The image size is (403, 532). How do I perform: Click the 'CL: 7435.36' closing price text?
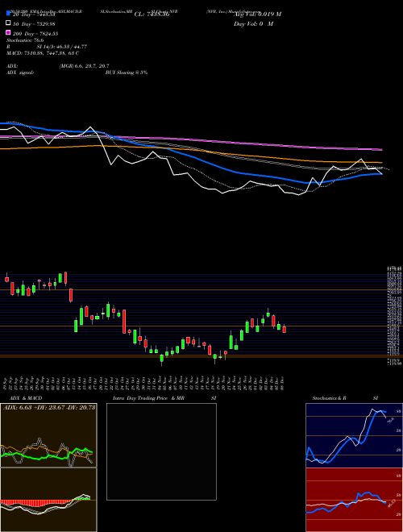pos(152,15)
